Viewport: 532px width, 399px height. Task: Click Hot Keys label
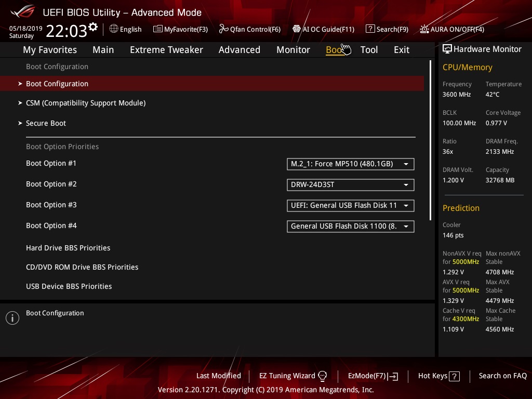[x=433, y=376]
